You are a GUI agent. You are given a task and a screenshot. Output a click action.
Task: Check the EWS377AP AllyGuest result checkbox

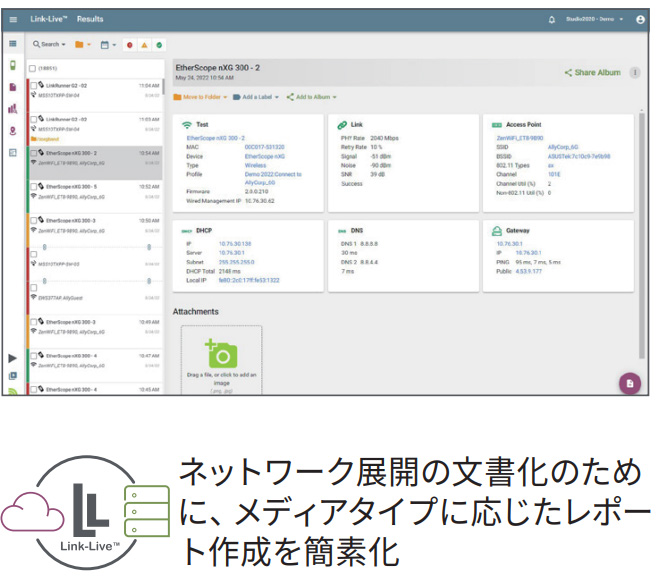point(34,288)
